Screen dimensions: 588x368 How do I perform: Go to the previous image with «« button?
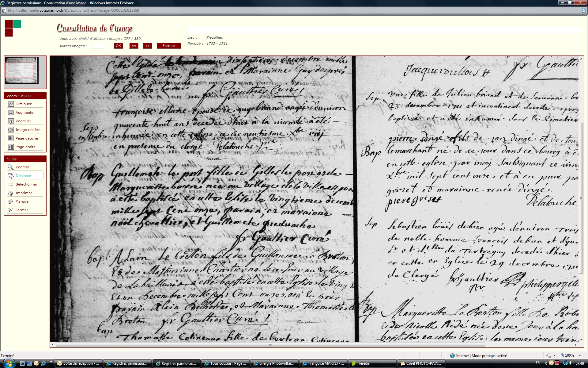[134, 46]
